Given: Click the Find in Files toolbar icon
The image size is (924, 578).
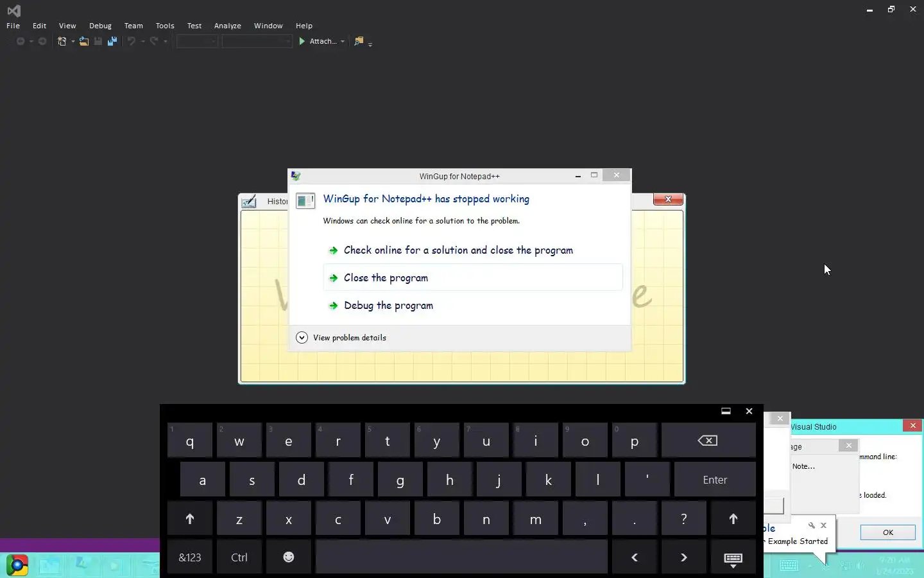Looking at the screenshot, I should pos(359,41).
